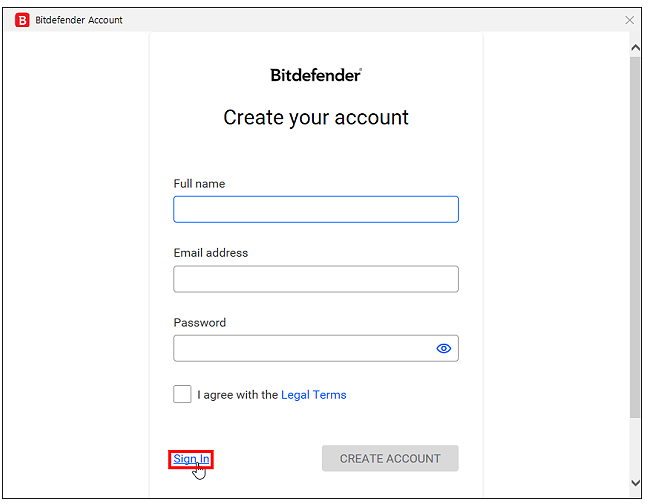Click the Email address label
The height and width of the screenshot is (504, 664).
coord(210,253)
